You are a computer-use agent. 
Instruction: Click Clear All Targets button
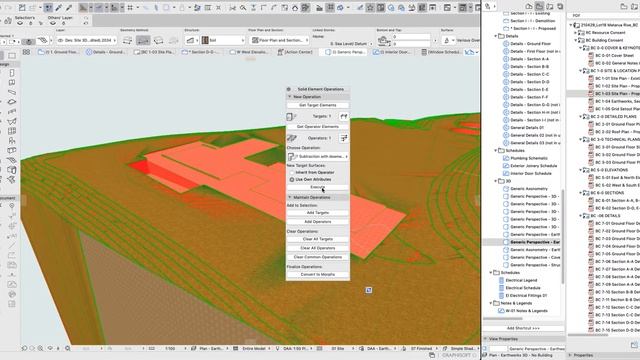pyautogui.click(x=318, y=239)
